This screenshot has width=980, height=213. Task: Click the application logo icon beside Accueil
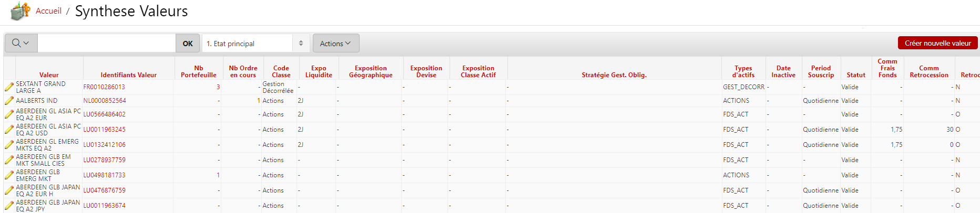(x=20, y=11)
